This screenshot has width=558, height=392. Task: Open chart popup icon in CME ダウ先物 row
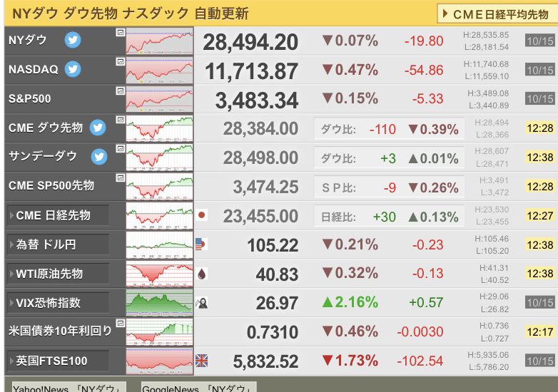coord(121,120)
